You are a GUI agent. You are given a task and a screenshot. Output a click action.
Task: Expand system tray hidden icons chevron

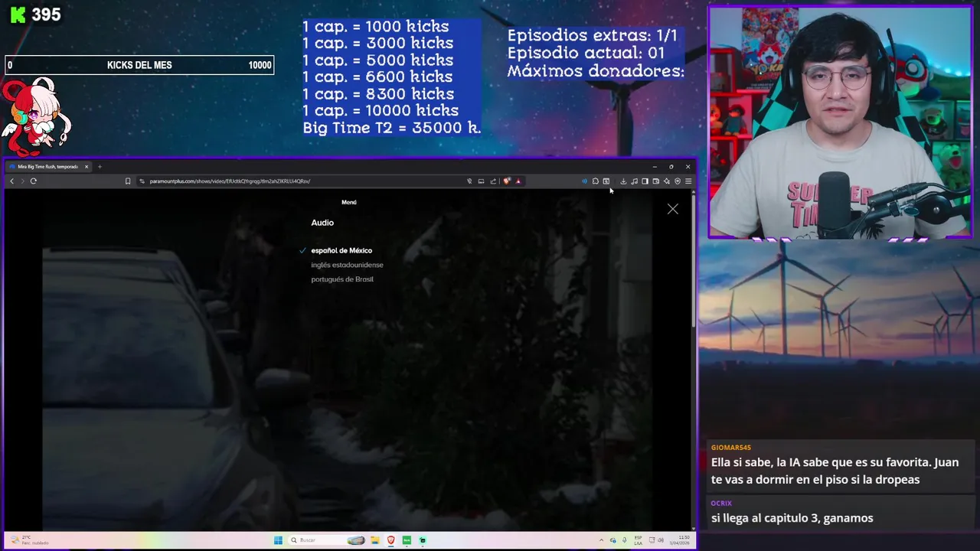[601, 540]
